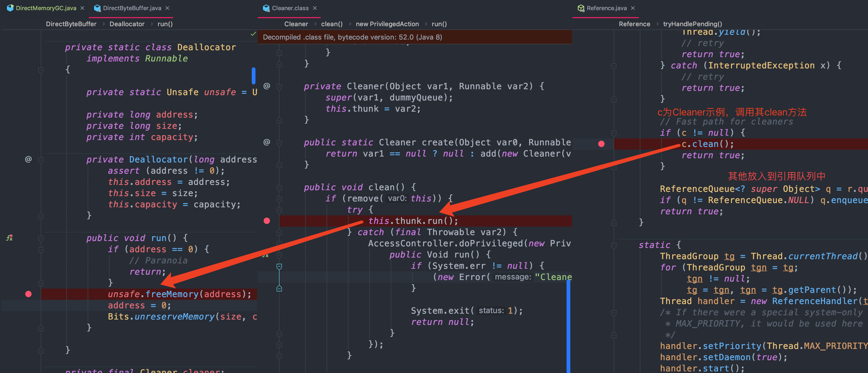Close the DirectByteBuffer.java tab
The height and width of the screenshot is (373, 868).
168,8
